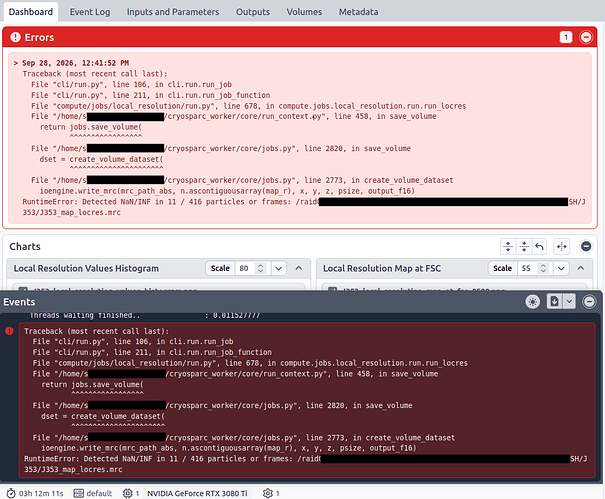
Task: Open the Events download options dropdown
Action: pyautogui.click(x=569, y=301)
